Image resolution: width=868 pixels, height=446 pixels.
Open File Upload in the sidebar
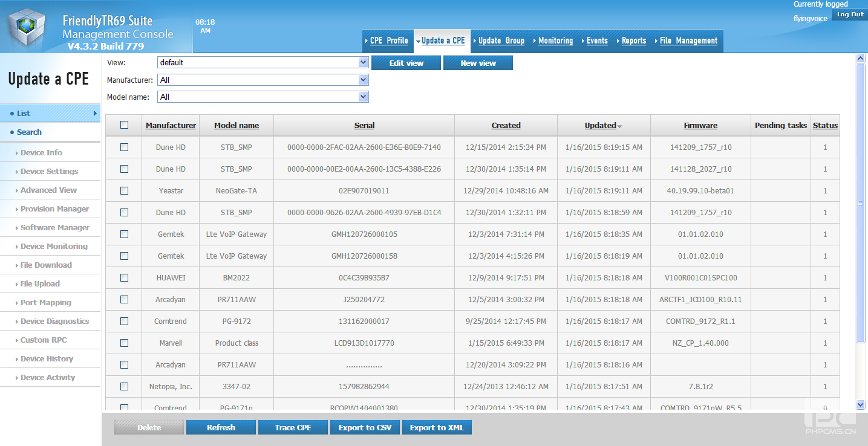click(x=50, y=284)
